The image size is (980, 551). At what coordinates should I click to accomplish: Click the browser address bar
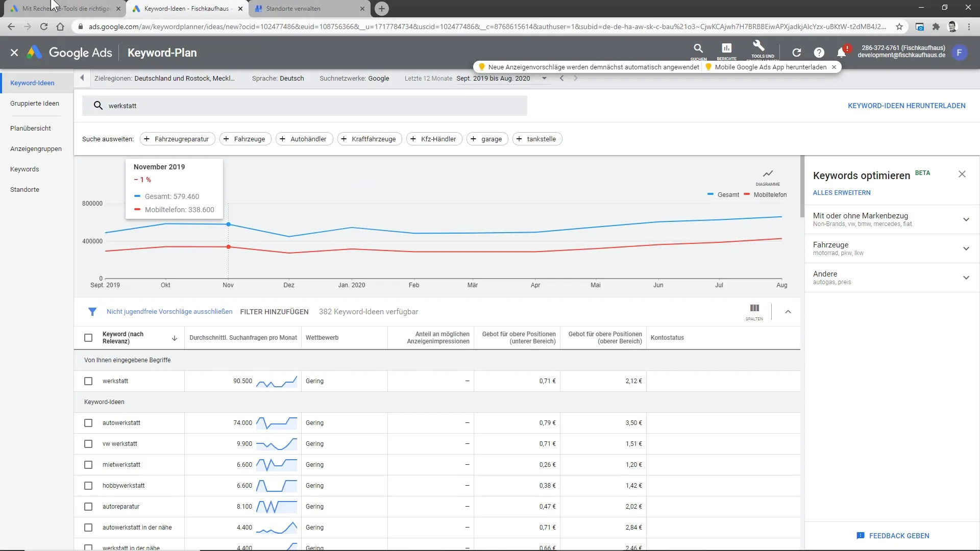[487, 27]
